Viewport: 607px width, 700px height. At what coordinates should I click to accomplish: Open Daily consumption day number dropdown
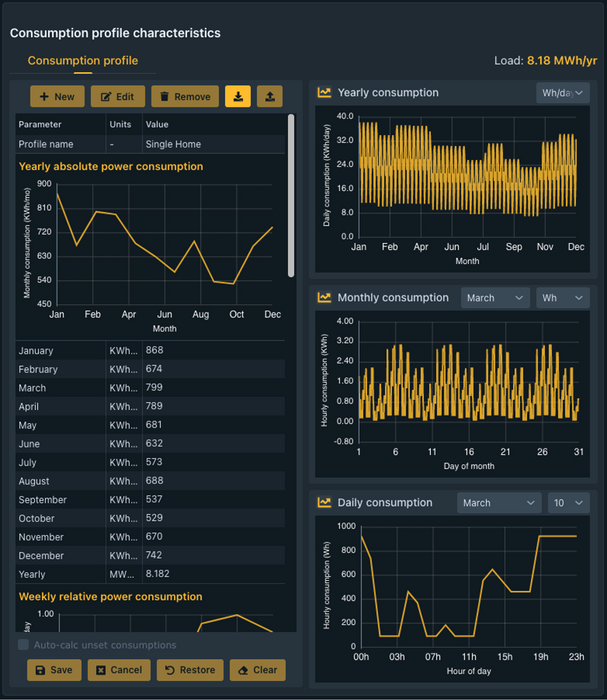[x=568, y=503]
